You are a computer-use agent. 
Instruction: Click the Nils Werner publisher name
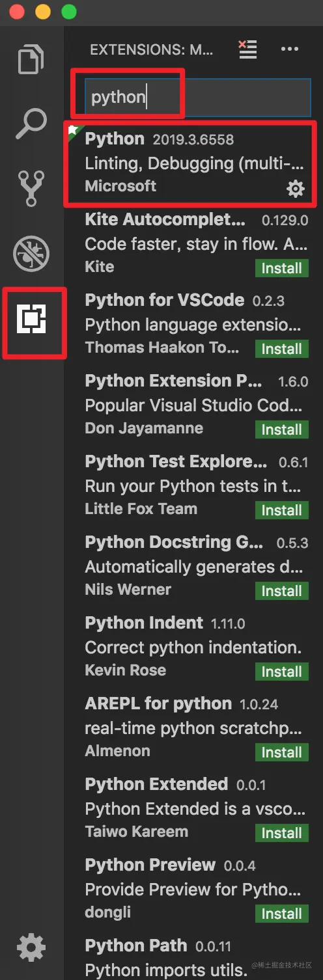click(128, 590)
